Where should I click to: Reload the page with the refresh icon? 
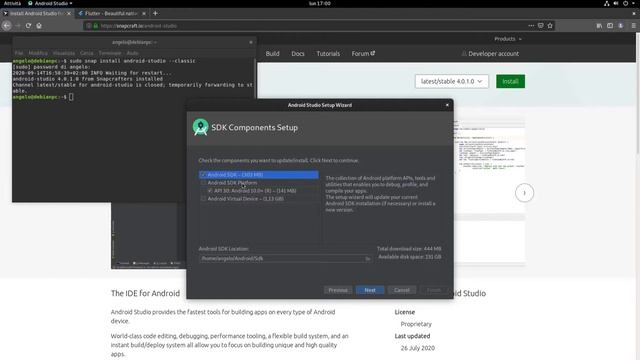coord(28,25)
